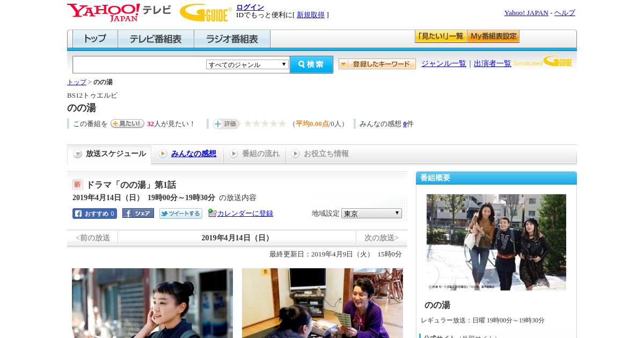Open the two people at table photo
This screenshot has height=338, width=644.
point(323,303)
